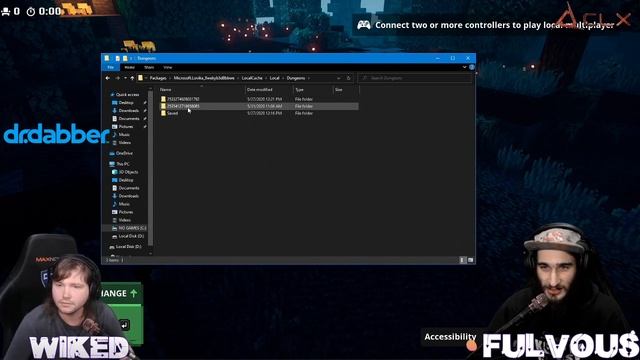Go up one folder level arrow

pos(132,78)
